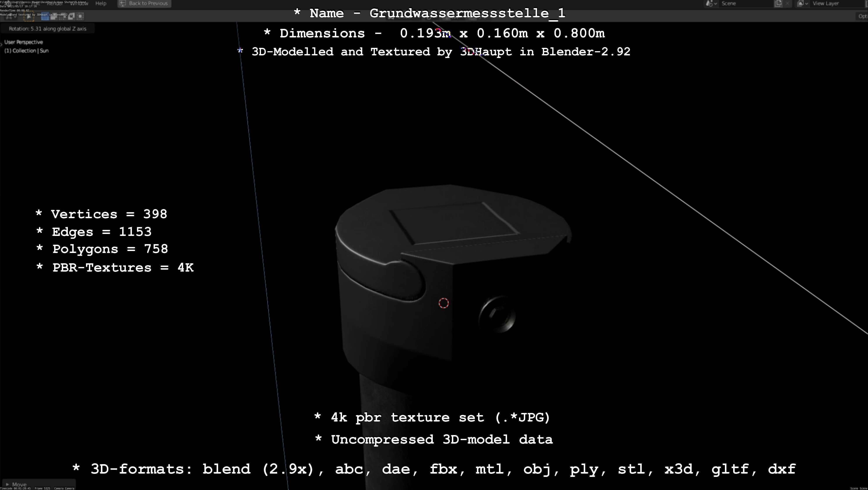The width and height of the screenshot is (868, 490).
Task: Choose the Intersect selection mode icon
Action: pos(80,16)
